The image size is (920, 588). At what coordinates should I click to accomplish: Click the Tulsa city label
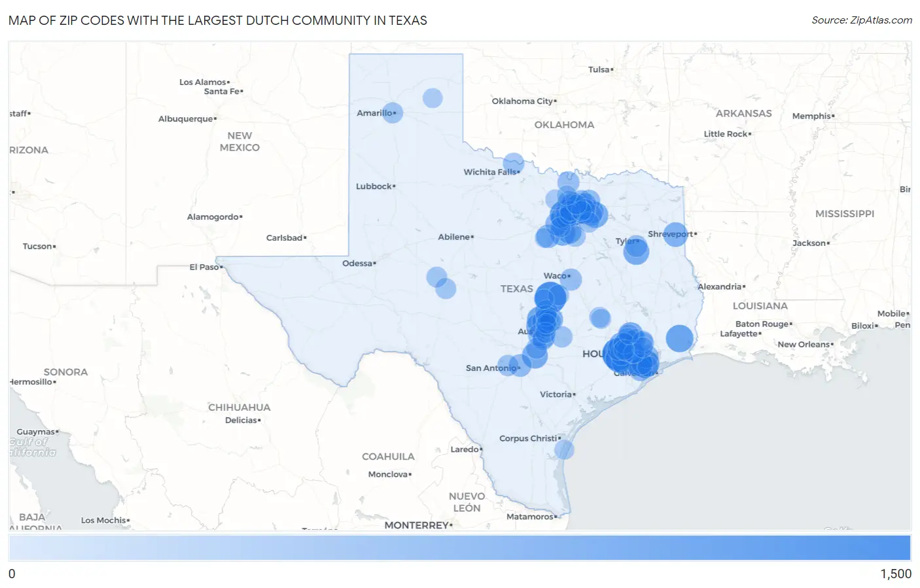coord(599,69)
